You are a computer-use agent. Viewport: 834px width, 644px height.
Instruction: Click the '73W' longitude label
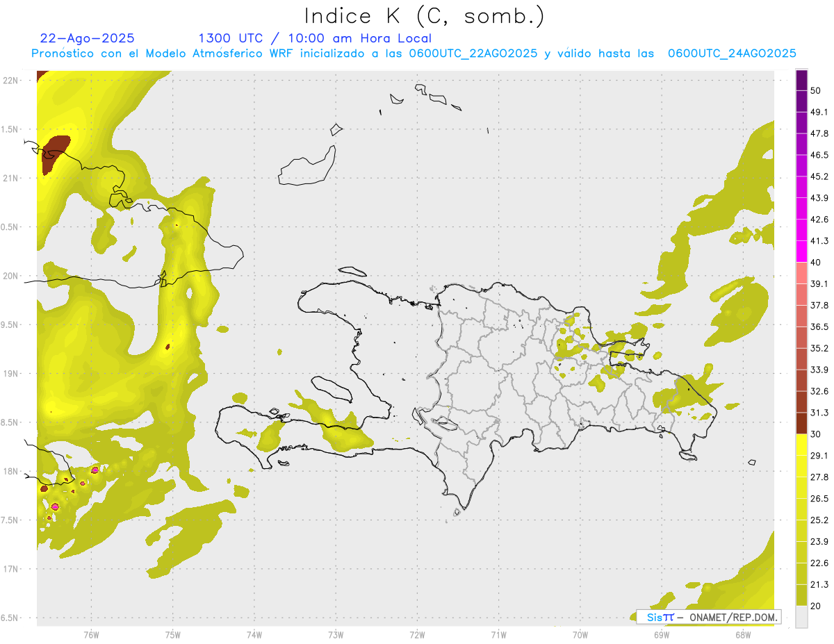(x=336, y=634)
